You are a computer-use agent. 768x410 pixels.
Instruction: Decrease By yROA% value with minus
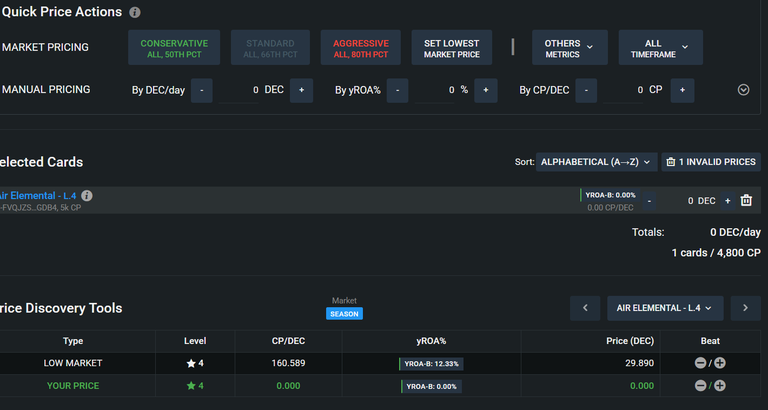coord(397,91)
